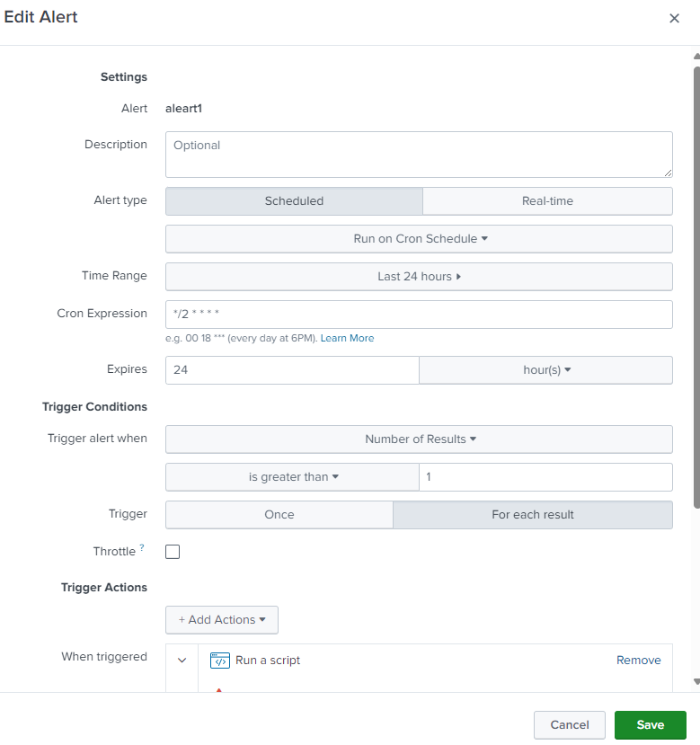Click into the Cron Expression field

420,315
